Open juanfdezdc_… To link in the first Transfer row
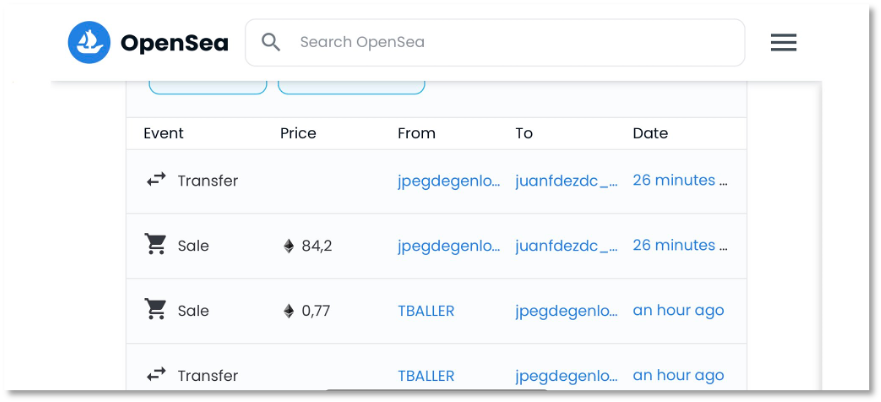The width and height of the screenshot is (881, 402). 566,181
